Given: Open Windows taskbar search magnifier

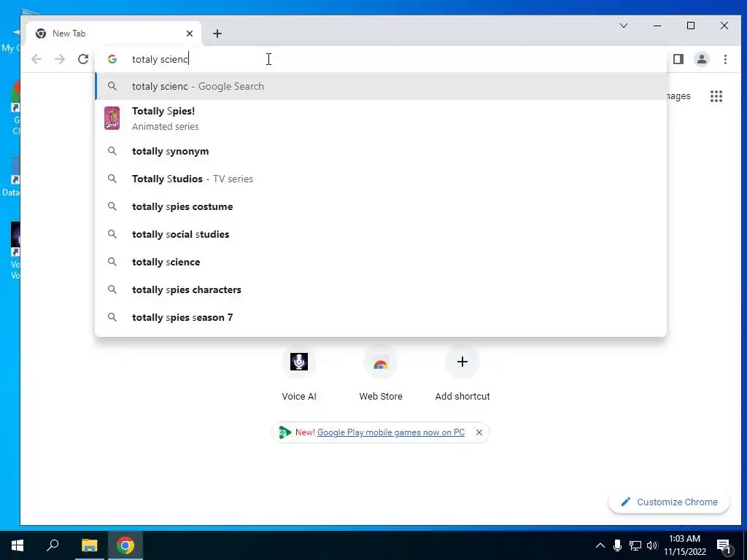Looking at the screenshot, I should [53, 545].
